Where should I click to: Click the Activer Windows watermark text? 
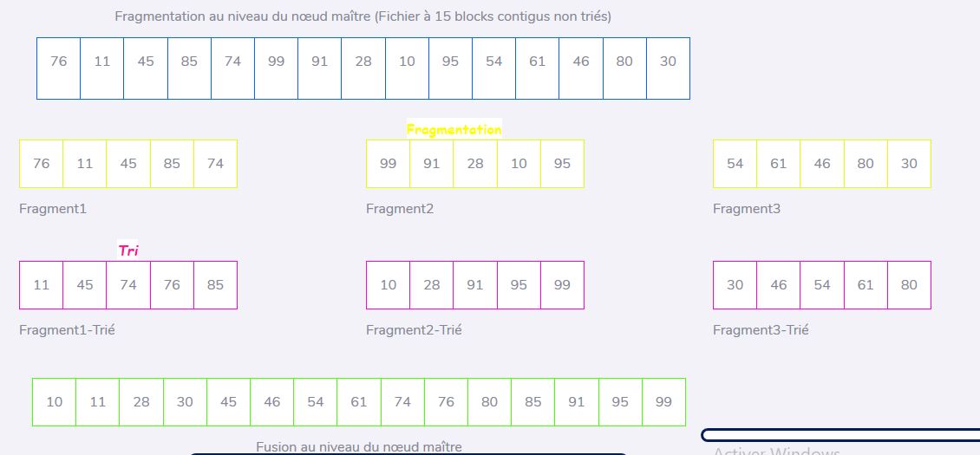coord(776,451)
